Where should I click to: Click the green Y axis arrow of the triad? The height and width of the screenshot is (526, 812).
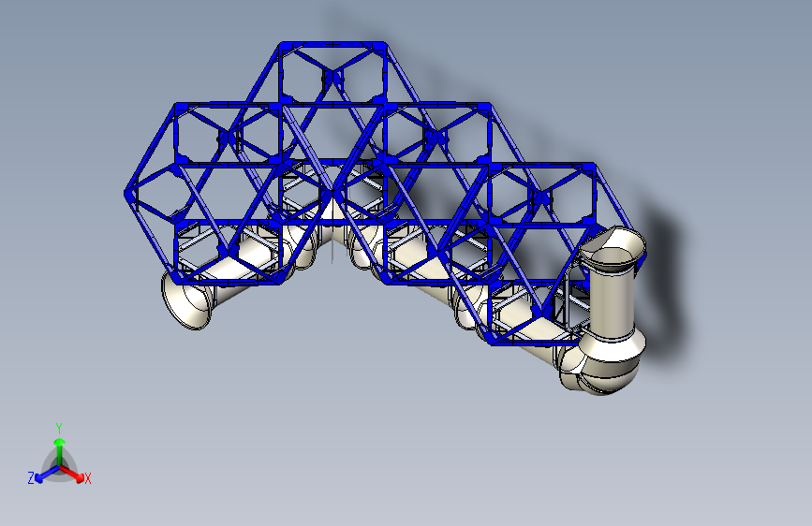point(60,451)
